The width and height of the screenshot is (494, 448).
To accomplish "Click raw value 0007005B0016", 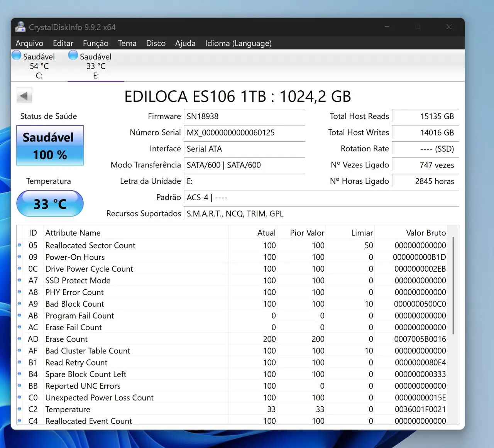I will point(420,339).
